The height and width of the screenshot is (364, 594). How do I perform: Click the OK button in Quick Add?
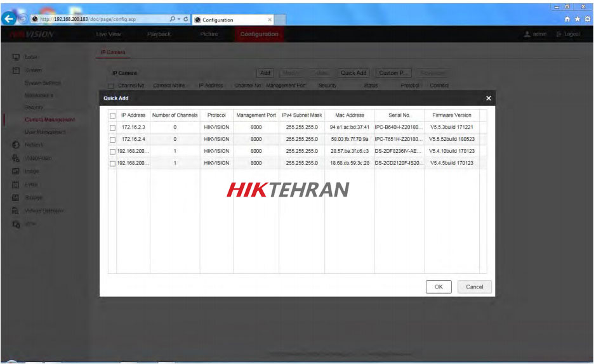439,287
